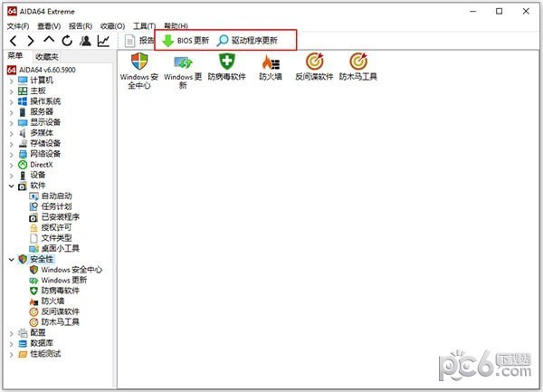The height and width of the screenshot is (392, 543).
Task: Expand the DirectX tree node
Action: tap(11, 165)
